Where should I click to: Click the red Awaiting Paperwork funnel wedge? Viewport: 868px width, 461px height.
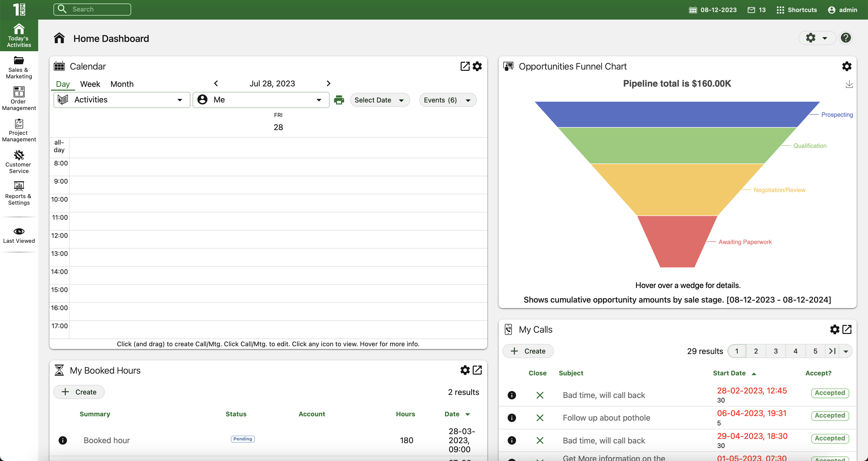coord(677,241)
